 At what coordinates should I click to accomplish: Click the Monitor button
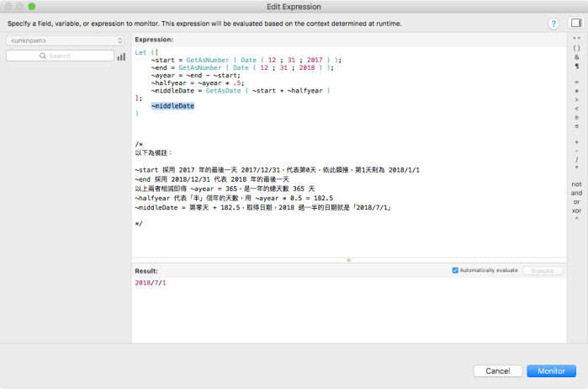coord(551,370)
